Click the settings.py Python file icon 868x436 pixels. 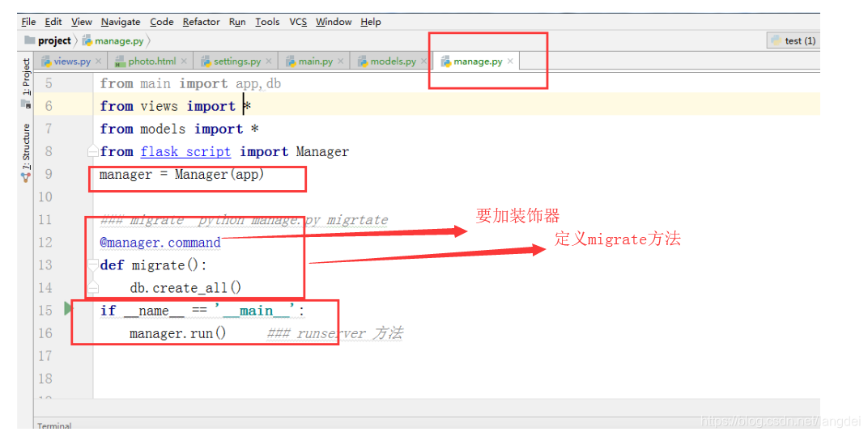pos(206,61)
